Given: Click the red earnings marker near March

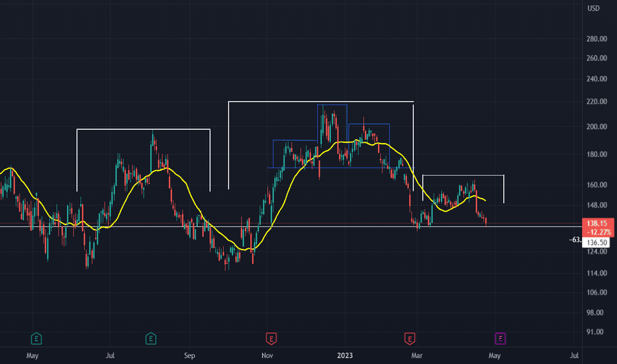Looking at the screenshot, I should click(x=410, y=338).
